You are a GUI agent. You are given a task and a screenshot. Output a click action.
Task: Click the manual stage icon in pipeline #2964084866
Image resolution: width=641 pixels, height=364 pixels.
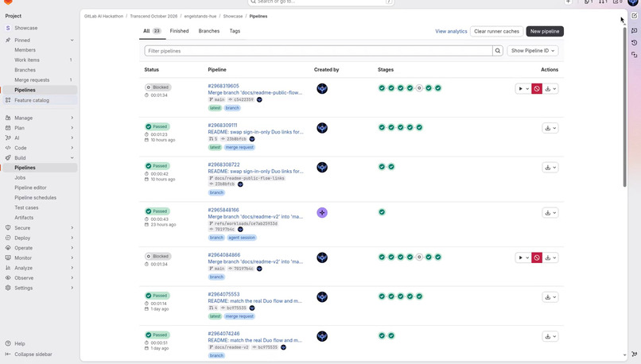click(419, 258)
